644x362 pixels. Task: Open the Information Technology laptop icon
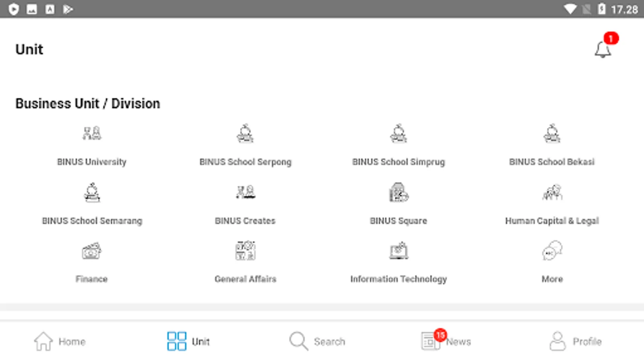(x=398, y=251)
